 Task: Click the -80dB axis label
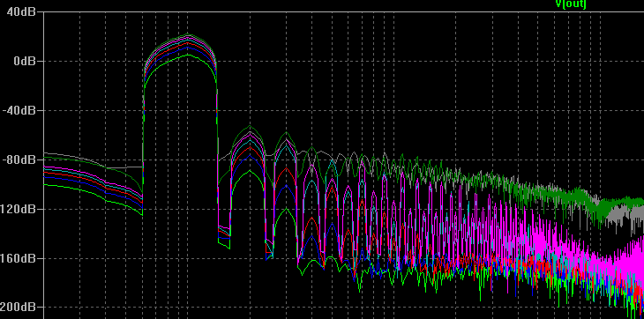(18, 159)
